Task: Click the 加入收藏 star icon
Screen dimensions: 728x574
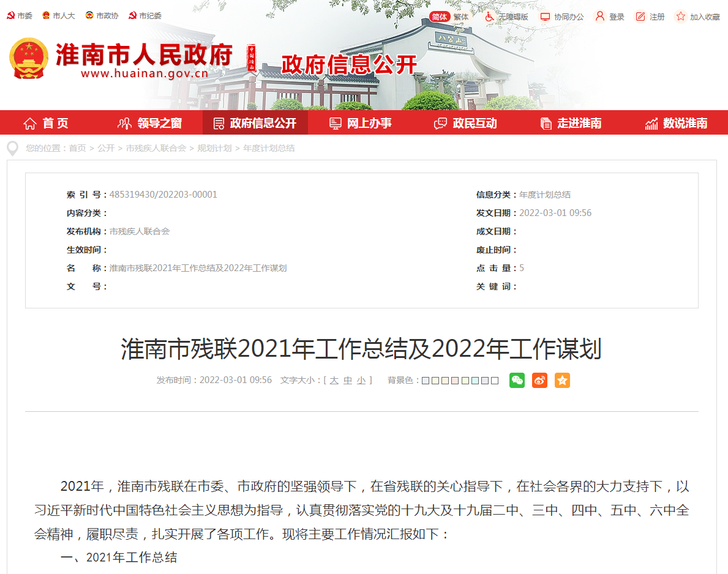Action: click(680, 17)
